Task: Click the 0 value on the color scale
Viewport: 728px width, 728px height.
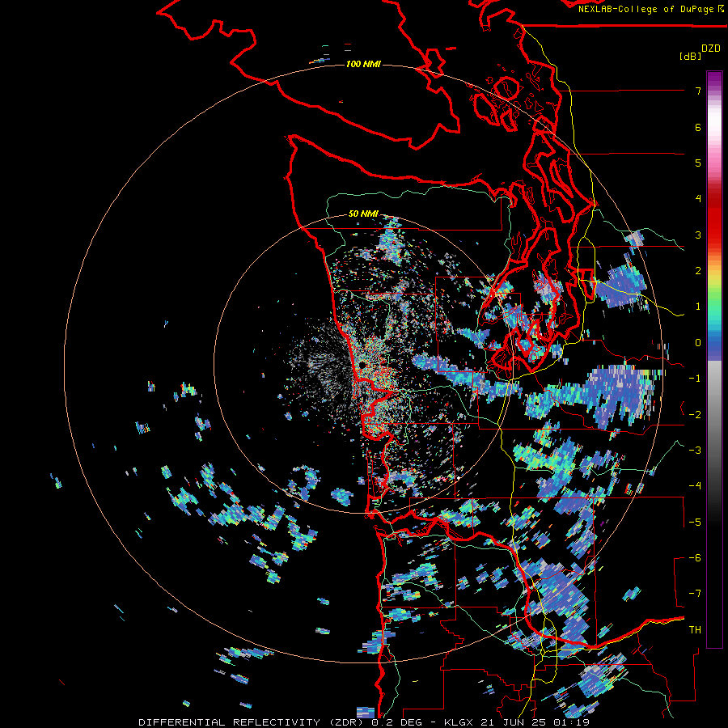Action: coord(698,343)
